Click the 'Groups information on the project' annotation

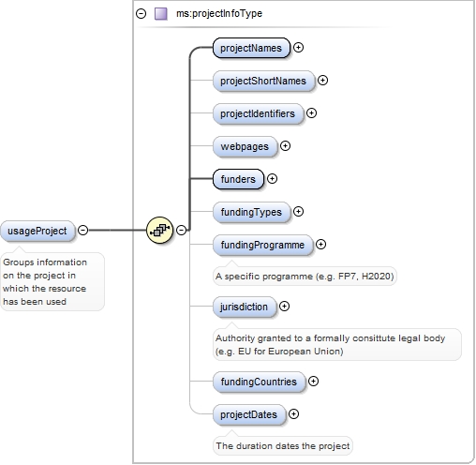click(x=52, y=282)
